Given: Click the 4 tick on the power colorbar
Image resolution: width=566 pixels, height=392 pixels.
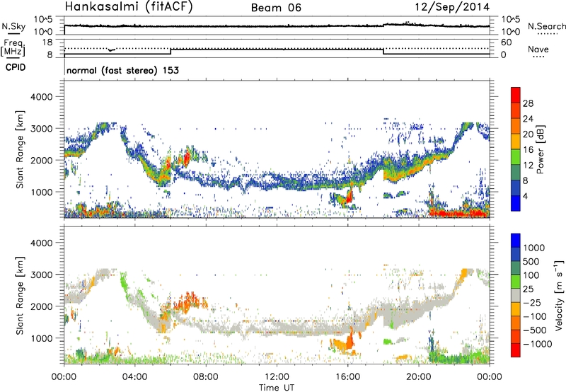Looking at the screenshot, I should click(525, 196).
